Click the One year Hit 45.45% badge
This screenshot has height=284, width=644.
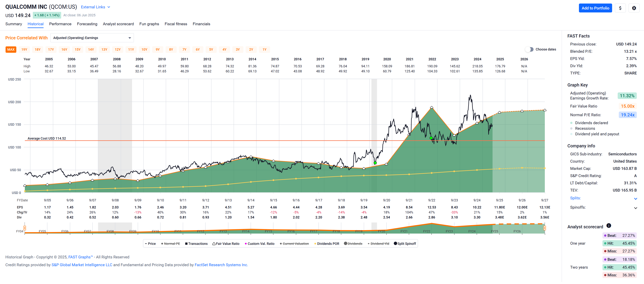pos(620,243)
